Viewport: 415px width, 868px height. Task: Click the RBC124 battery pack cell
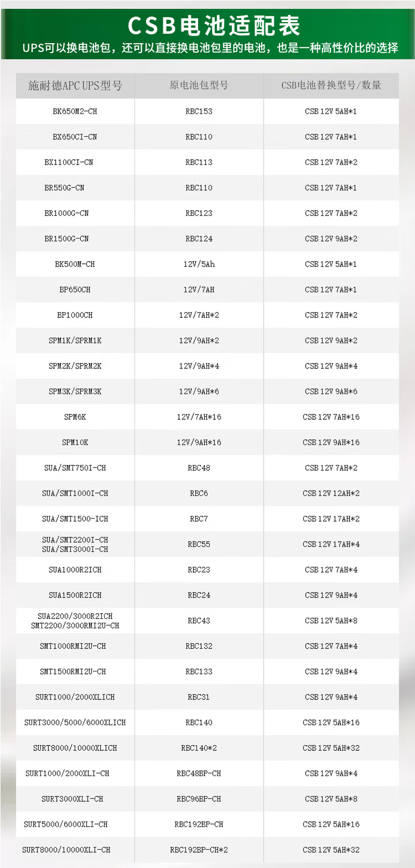coord(199,239)
